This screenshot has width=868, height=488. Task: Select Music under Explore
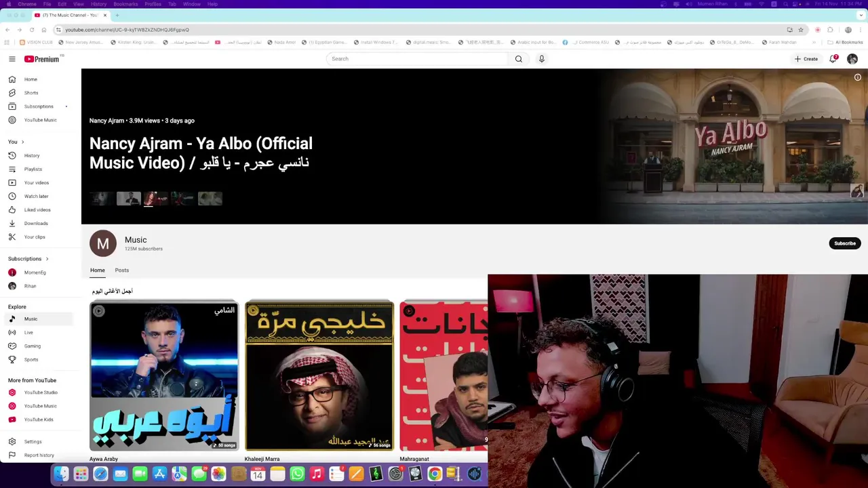pos(40,319)
